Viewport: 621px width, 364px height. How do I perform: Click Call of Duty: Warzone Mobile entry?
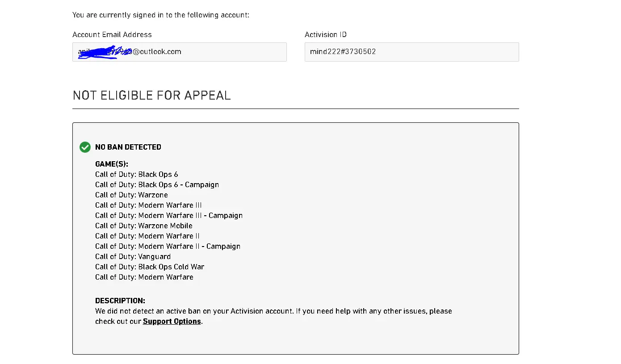[x=144, y=226]
